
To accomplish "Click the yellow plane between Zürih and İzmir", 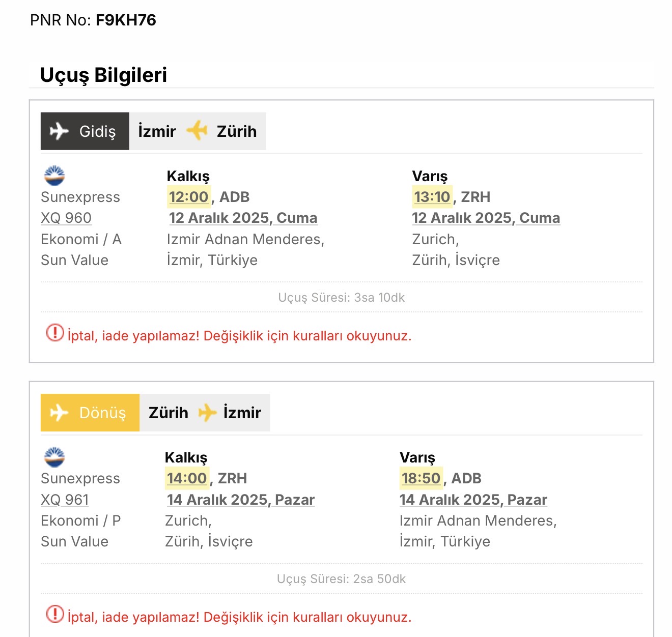I will (x=207, y=413).
